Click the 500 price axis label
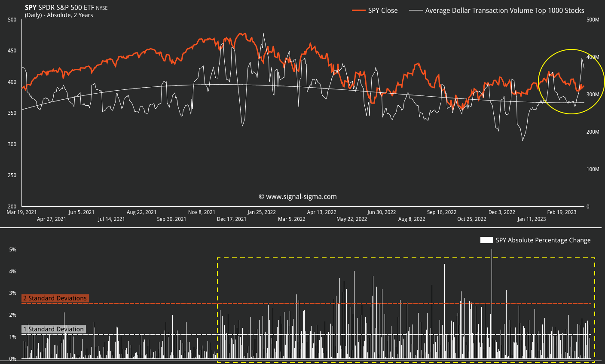The image size is (605, 364). (12, 20)
